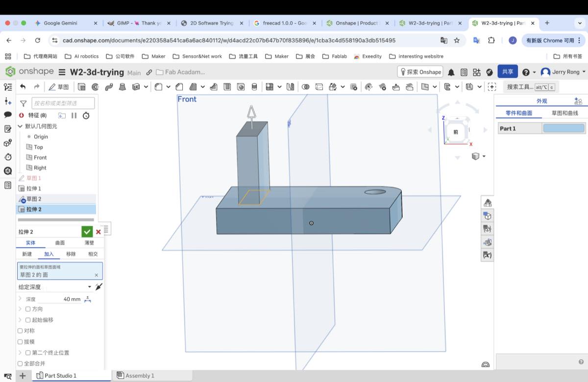Expand the 起始偏移 row chevron
588x382 pixels.
(20, 320)
